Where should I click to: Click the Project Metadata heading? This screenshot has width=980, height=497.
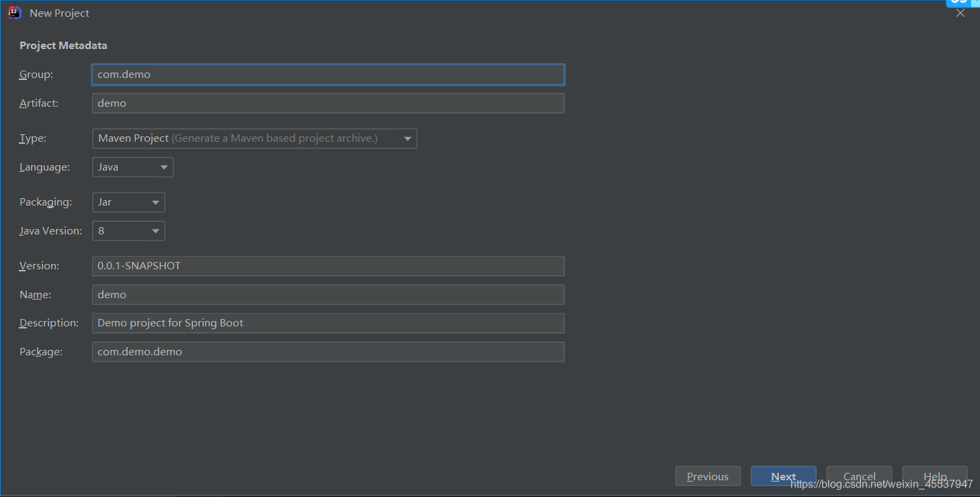click(63, 46)
